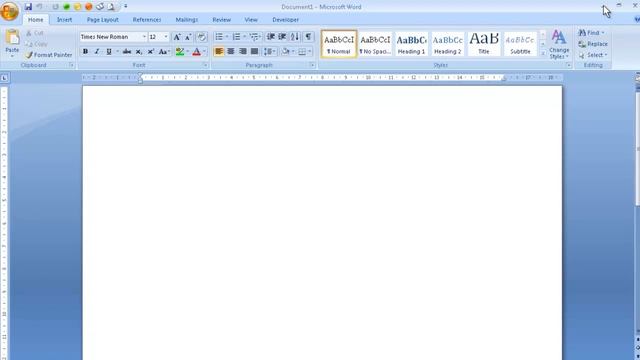Screen dimensions: 640x360
Task: Click the orange circle quick access icon
Action: pos(89,7)
